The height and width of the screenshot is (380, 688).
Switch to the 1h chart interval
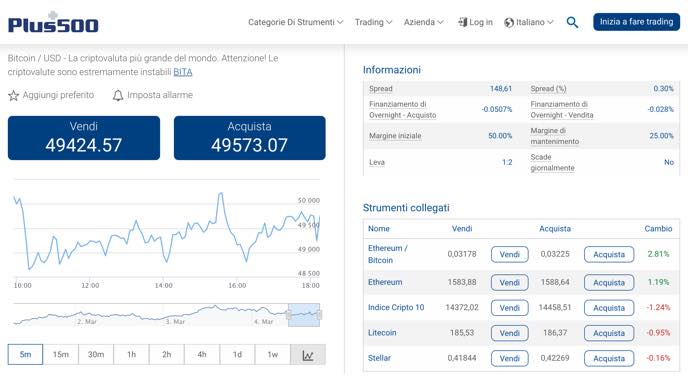[131, 355]
